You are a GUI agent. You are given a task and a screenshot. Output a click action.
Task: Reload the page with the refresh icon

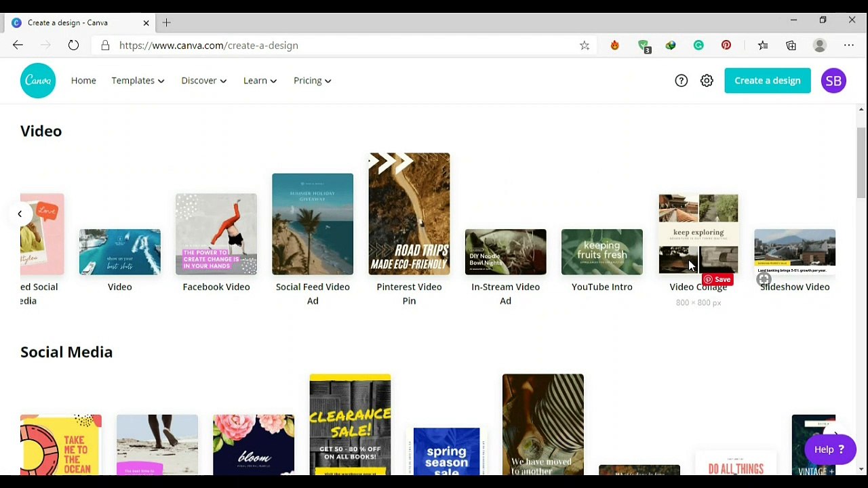[x=73, y=45]
